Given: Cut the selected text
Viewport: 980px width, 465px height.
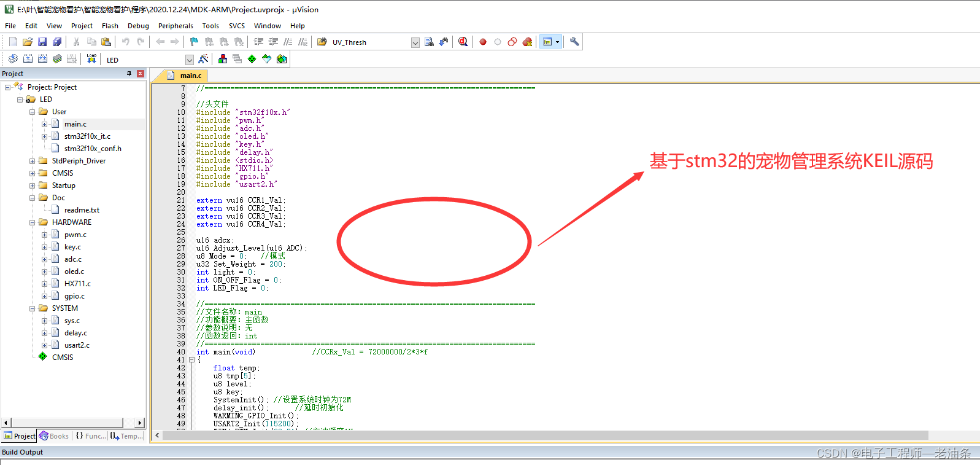Looking at the screenshot, I should [x=77, y=42].
